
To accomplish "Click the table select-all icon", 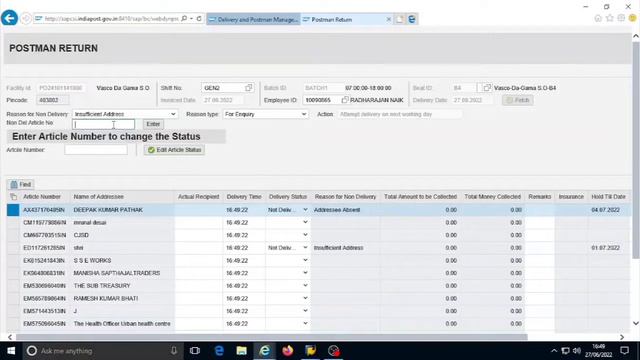I will coord(13,197).
